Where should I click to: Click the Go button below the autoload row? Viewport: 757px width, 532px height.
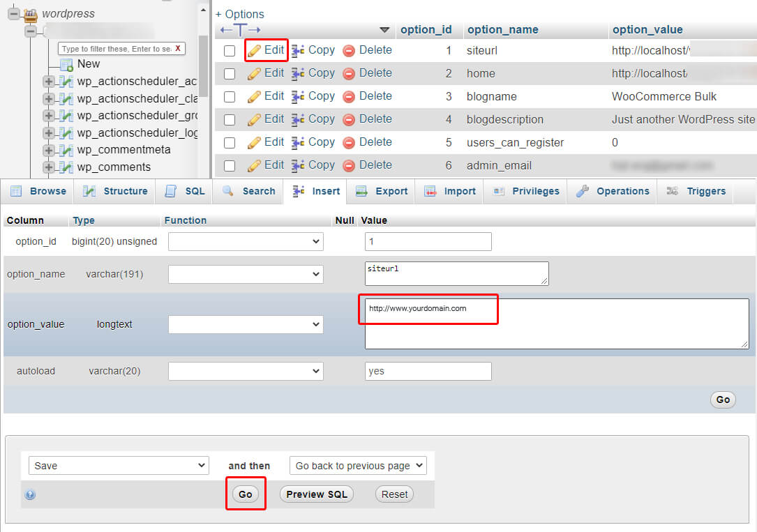tap(723, 400)
